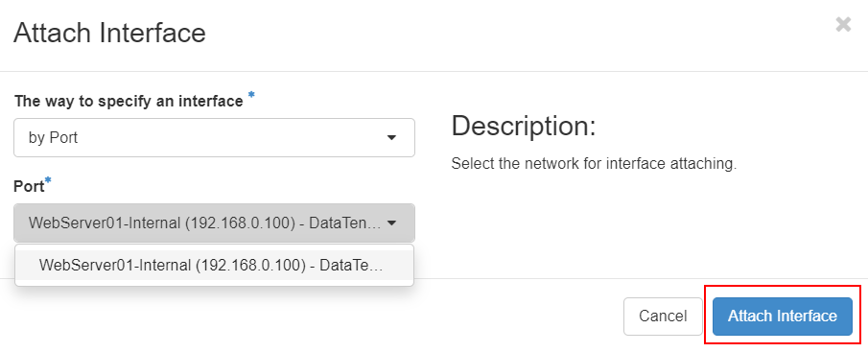Image resolution: width=868 pixels, height=352 pixels.
Task: Click the required asterisk beside interface method label
Action: [251, 96]
